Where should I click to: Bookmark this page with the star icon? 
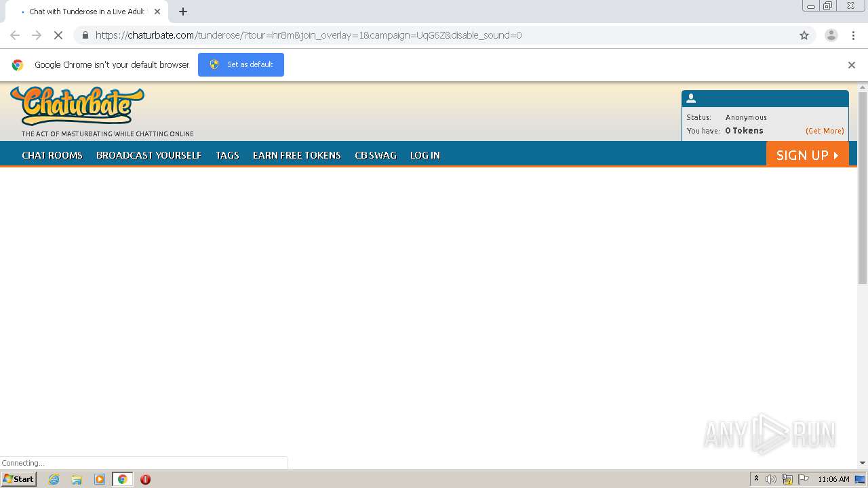click(x=804, y=35)
